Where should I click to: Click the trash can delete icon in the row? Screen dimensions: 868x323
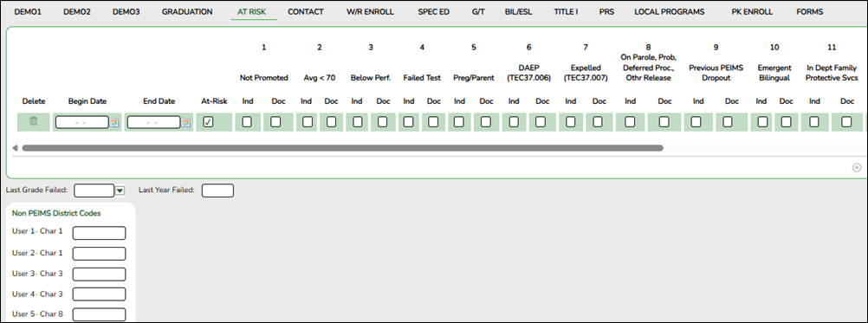(33, 122)
